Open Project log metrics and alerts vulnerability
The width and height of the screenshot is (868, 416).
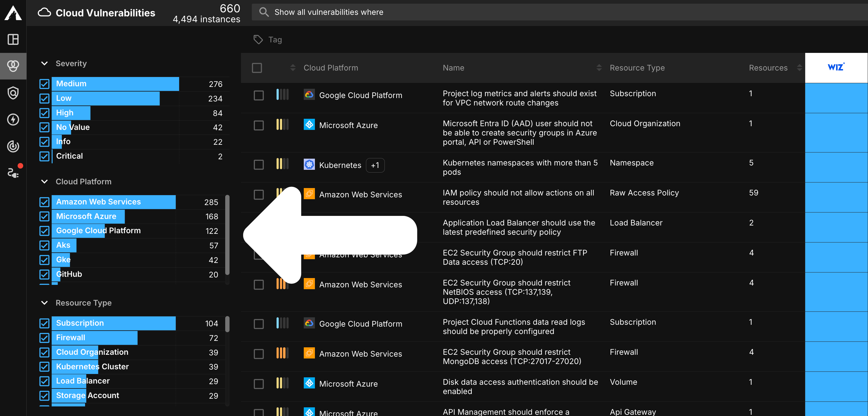(520, 98)
